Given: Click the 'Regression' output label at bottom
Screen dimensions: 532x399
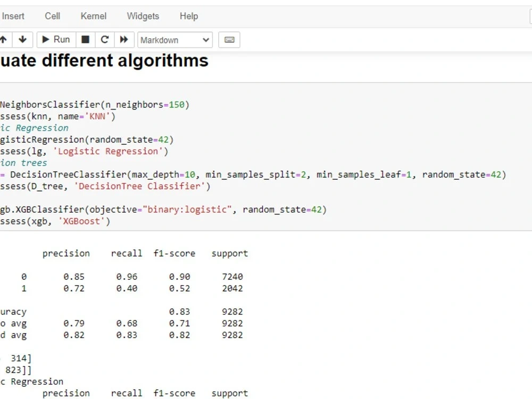Looking at the screenshot, I should pyautogui.click(x=37, y=381).
